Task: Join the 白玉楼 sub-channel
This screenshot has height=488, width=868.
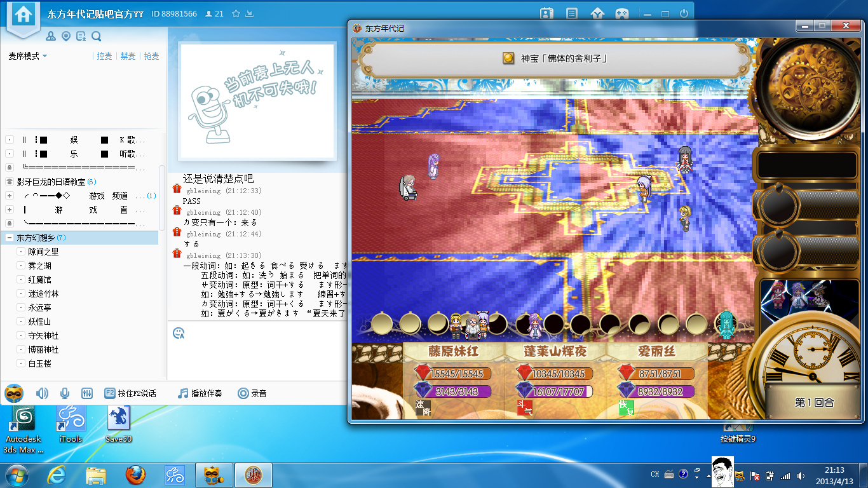Action: tap(39, 363)
